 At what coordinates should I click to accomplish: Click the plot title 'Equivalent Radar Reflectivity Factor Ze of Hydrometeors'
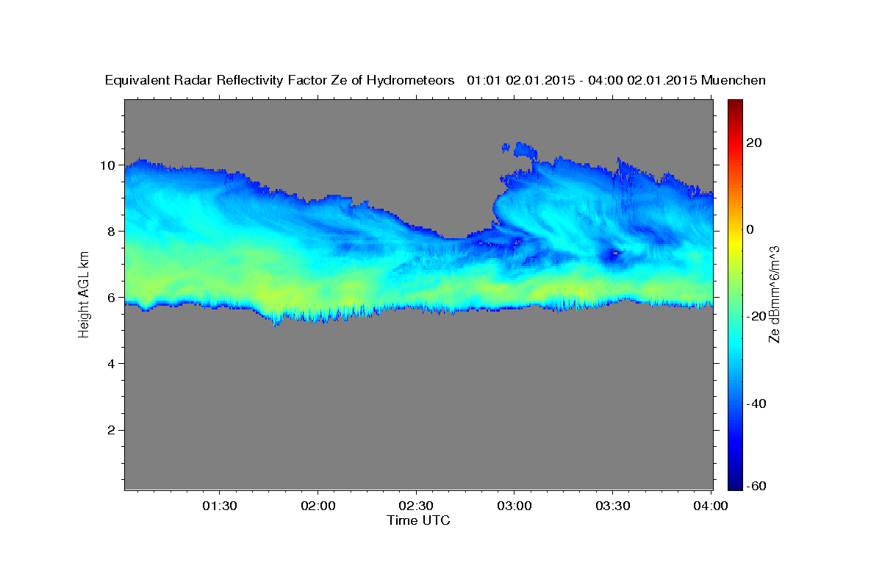(x=279, y=81)
